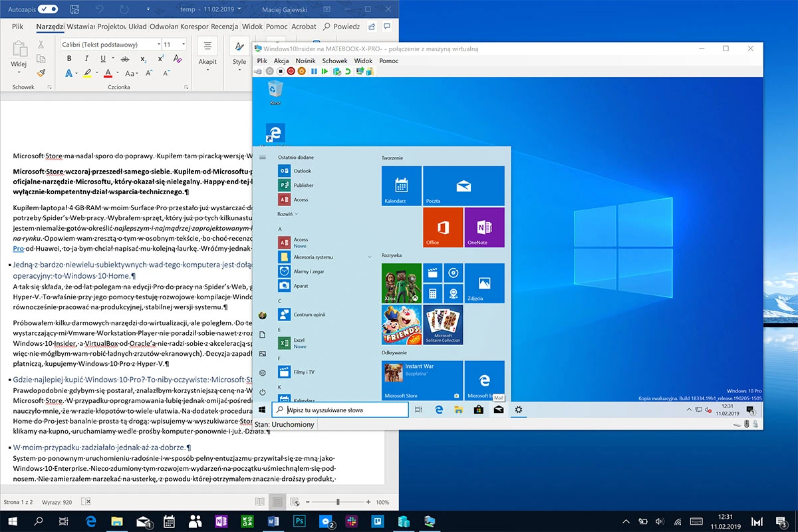Viewport: 798px width, 532px height.
Task: Open Recycle Bin Kosz in the VM
Action: click(x=275, y=93)
